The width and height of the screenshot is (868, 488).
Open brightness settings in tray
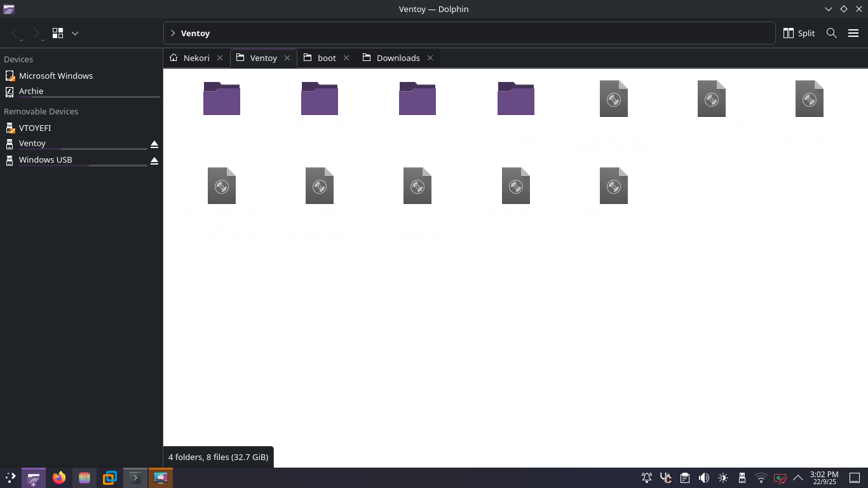click(x=723, y=478)
